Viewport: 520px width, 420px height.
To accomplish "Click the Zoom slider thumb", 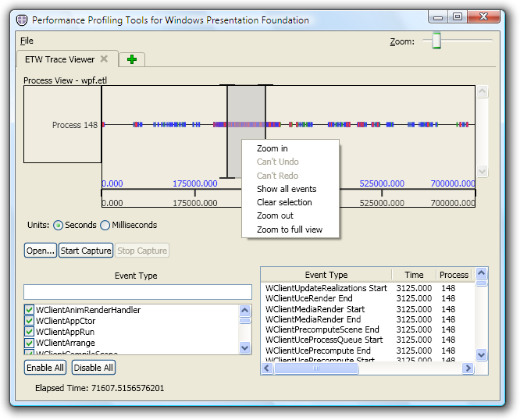I will click(436, 41).
